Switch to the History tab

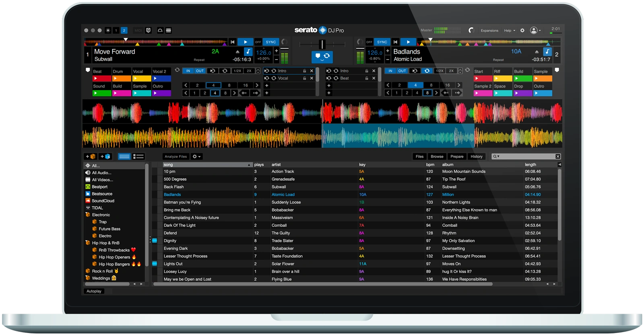[477, 156]
